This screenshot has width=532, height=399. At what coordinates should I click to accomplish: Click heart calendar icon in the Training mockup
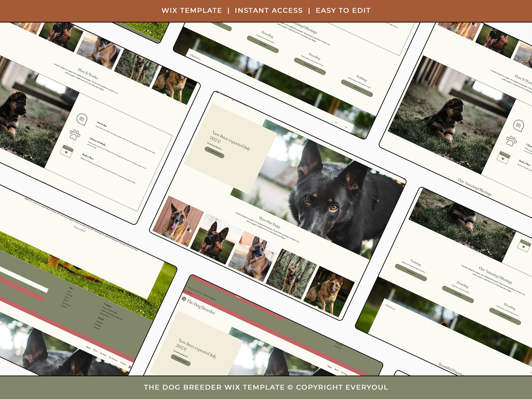tap(524, 245)
